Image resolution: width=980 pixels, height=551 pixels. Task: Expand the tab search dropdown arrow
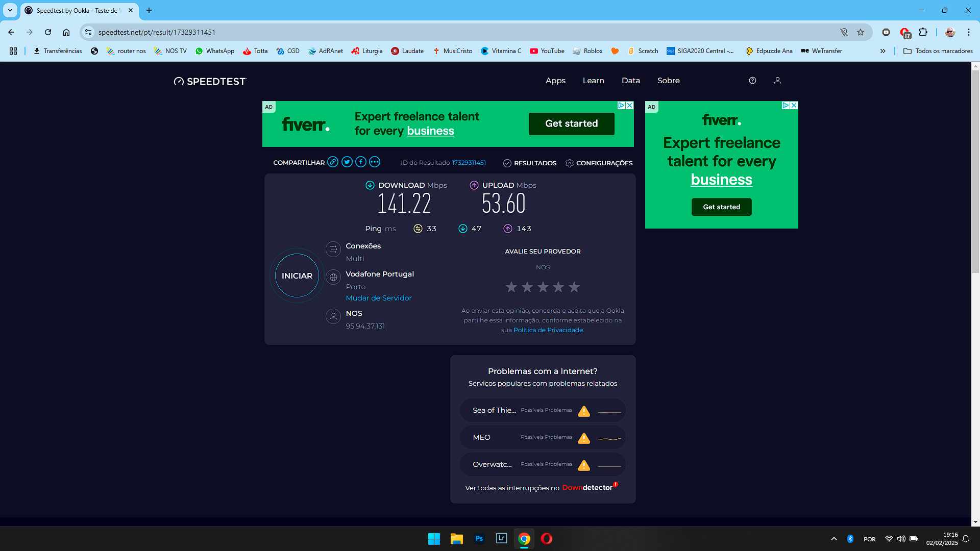pyautogui.click(x=10, y=10)
